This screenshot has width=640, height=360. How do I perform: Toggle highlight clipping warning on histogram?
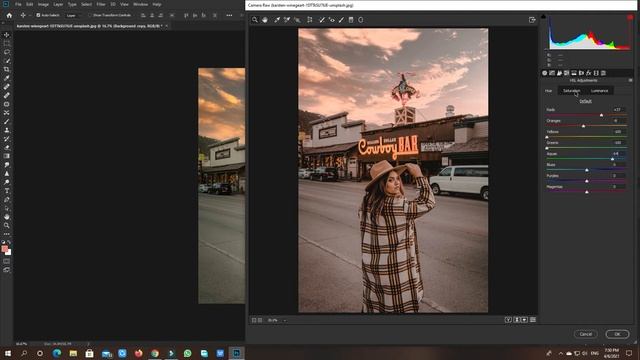pos(630,17)
